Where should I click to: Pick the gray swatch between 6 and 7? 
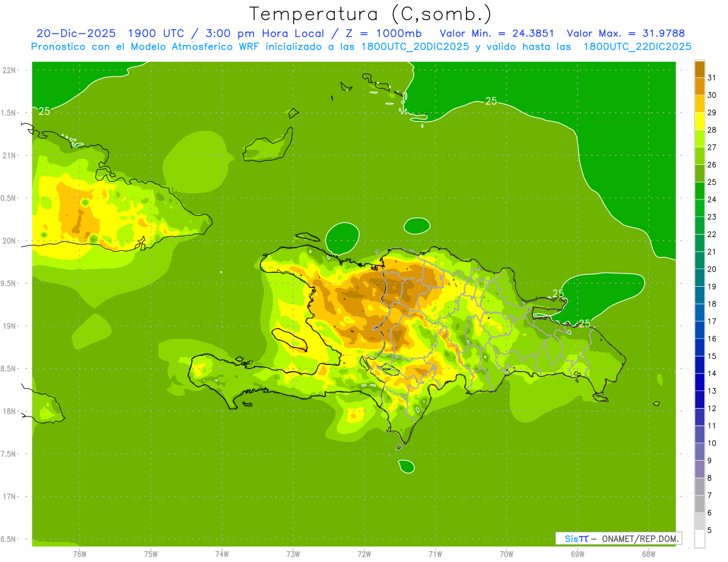pos(700,504)
